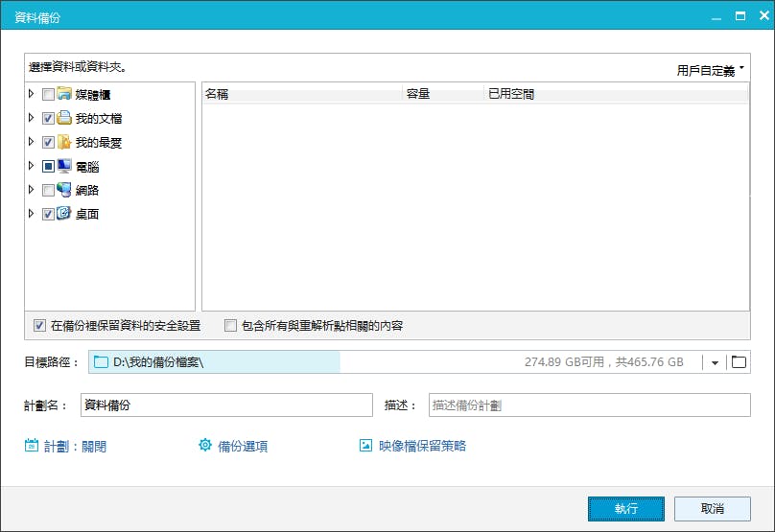This screenshot has height=532, width=775.
Task: Click the 桌面 desktop icon
Action: [x=64, y=214]
